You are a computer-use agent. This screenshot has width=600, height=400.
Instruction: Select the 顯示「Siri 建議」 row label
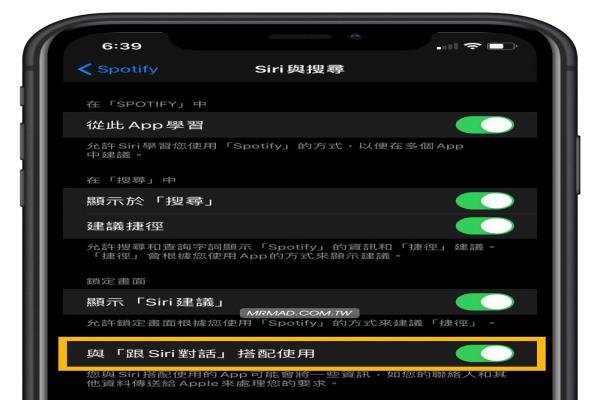coord(155,302)
